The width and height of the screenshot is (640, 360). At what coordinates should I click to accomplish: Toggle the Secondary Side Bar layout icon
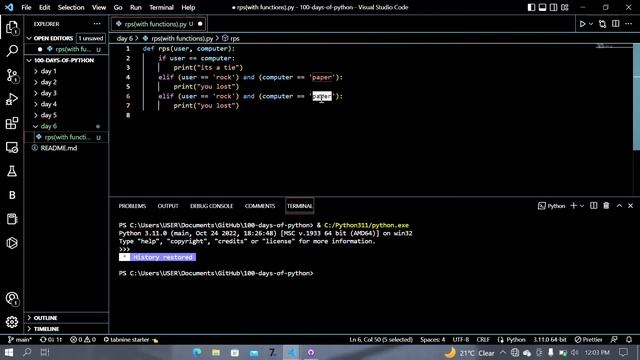[553, 7]
